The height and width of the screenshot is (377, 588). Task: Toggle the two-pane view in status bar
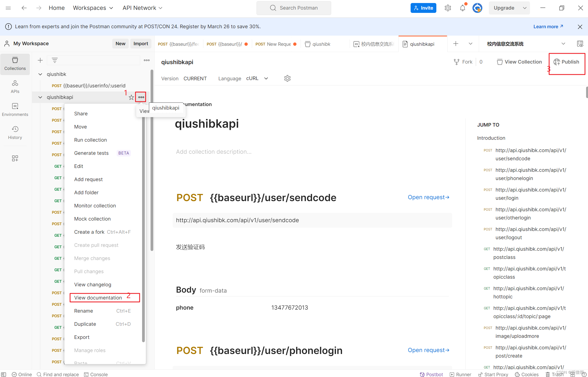pos(4,374)
